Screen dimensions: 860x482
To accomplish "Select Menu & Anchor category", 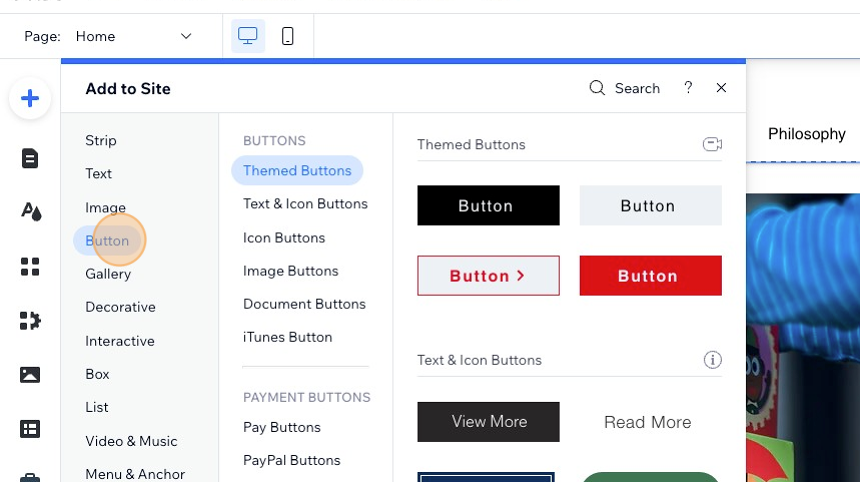I will point(135,474).
